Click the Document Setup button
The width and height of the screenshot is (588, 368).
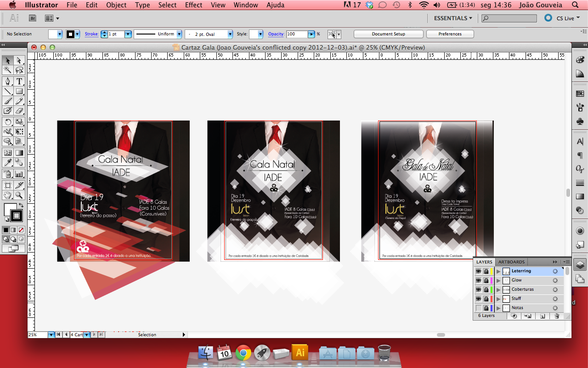389,34
